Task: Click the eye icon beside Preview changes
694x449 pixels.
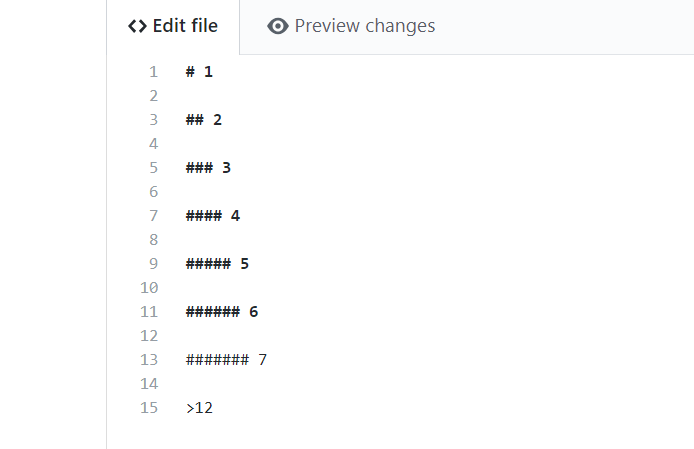Action: [x=278, y=27]
